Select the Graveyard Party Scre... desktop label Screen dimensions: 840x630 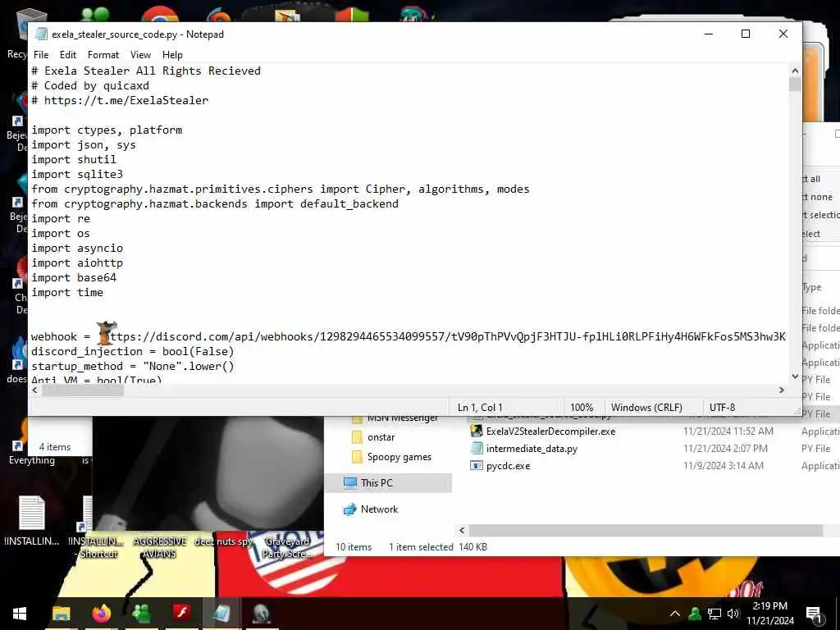pyautogui.click(x=286, y=547)
